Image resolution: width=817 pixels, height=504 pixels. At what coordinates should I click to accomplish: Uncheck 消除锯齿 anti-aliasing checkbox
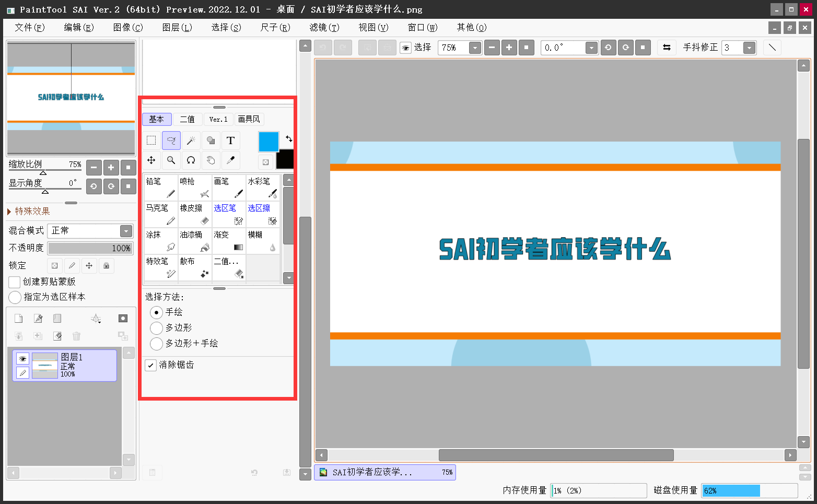(150, 365)
